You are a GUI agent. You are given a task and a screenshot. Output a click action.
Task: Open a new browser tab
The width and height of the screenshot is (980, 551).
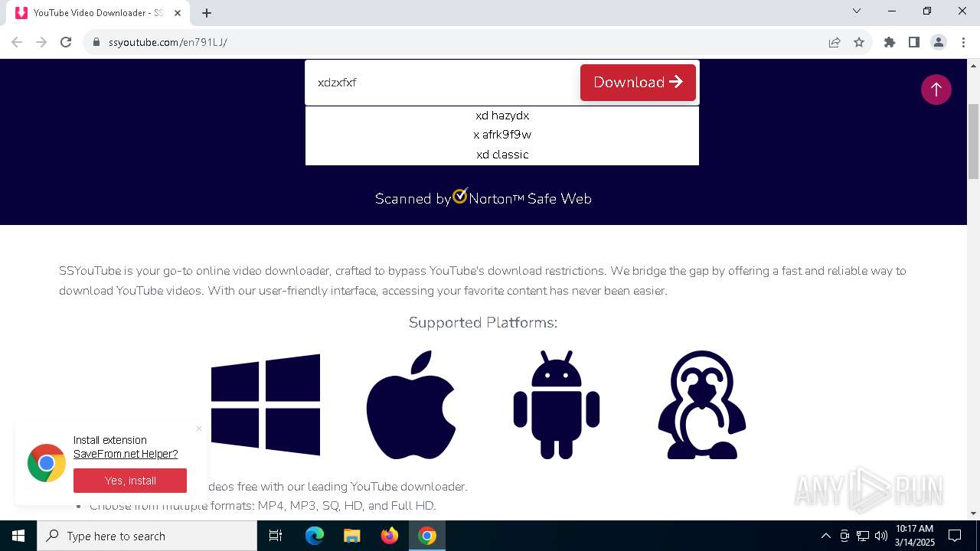[x=207, y=13]
